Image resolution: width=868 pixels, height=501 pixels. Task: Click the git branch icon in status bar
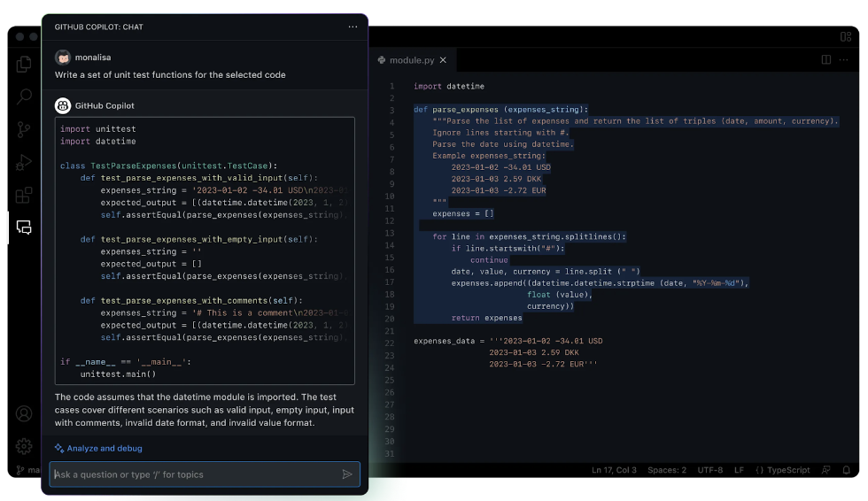point(20,470)
